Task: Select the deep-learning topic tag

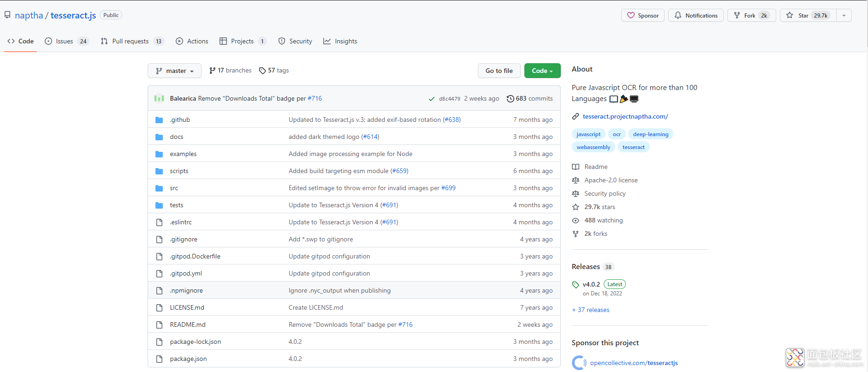Action: (x=651, y=134)
